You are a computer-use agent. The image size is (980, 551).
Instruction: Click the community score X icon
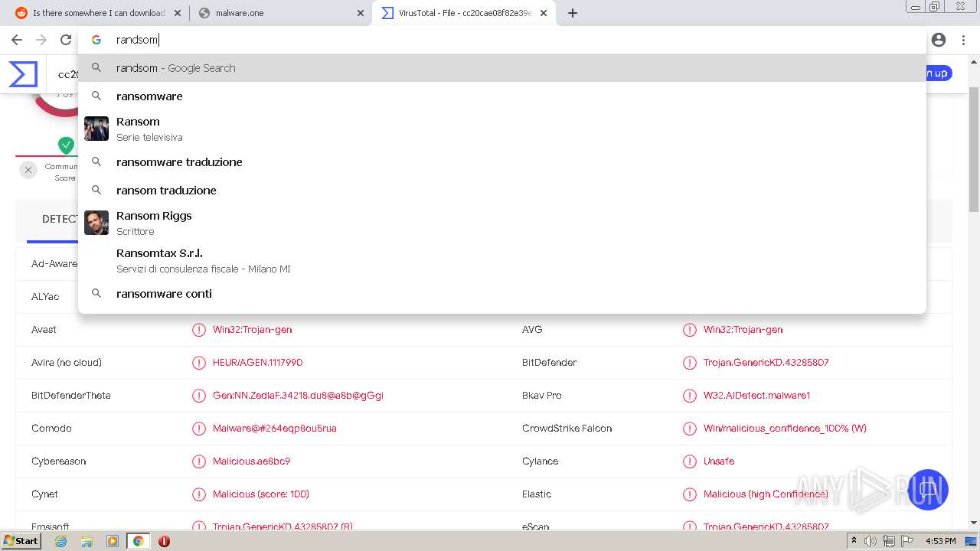coord(28,170)
